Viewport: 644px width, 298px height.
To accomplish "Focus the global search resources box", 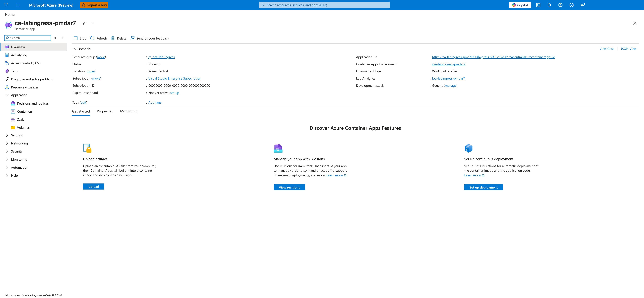I will coord(324,5).
